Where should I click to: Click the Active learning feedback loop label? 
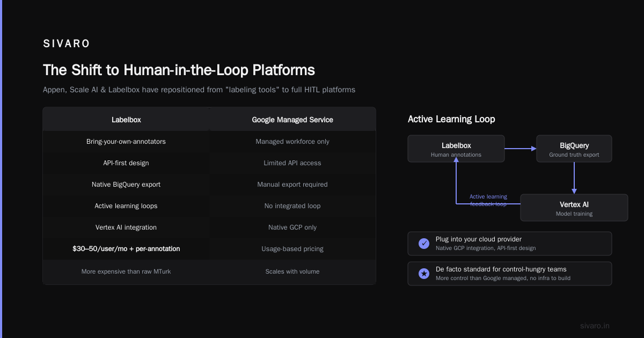pyautogui.click(x=488, y=200)
